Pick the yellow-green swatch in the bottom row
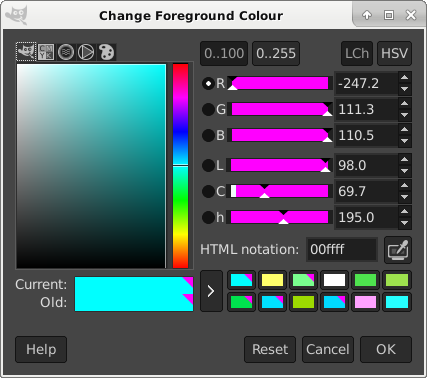This screenshot has width=427, height=378. click(303, 302)
